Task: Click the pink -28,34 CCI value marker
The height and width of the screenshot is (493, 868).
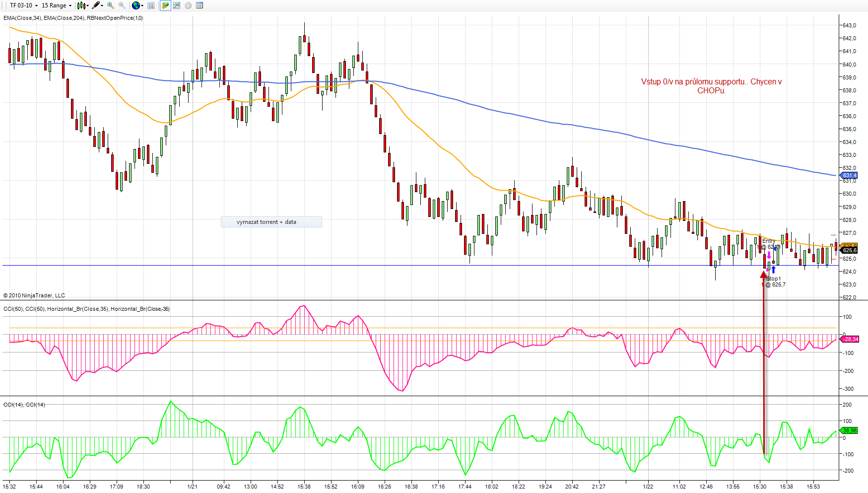Action: coord(849,339)
